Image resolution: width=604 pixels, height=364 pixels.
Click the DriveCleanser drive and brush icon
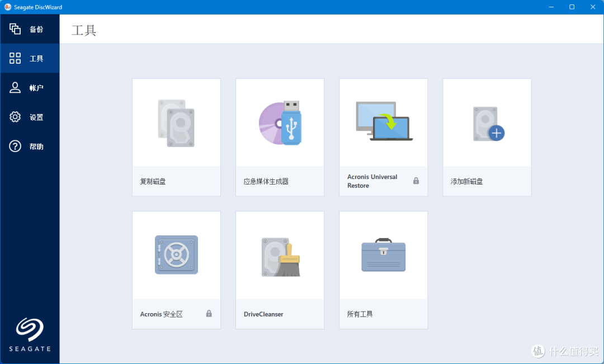click(281, 257)
